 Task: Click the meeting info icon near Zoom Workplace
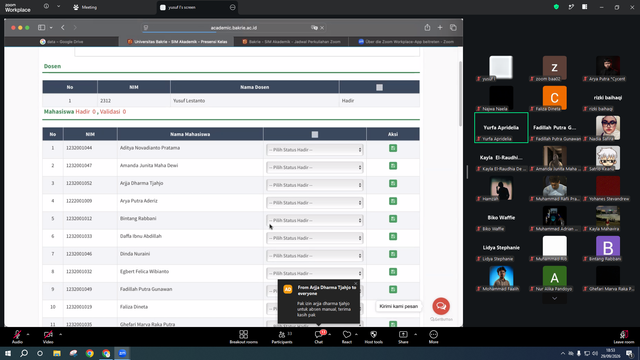click(x=46, y=7)
